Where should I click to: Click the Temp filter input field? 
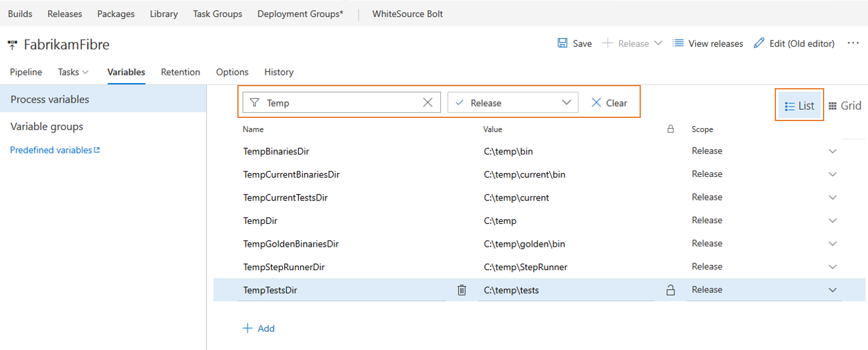tap(341, 103)
